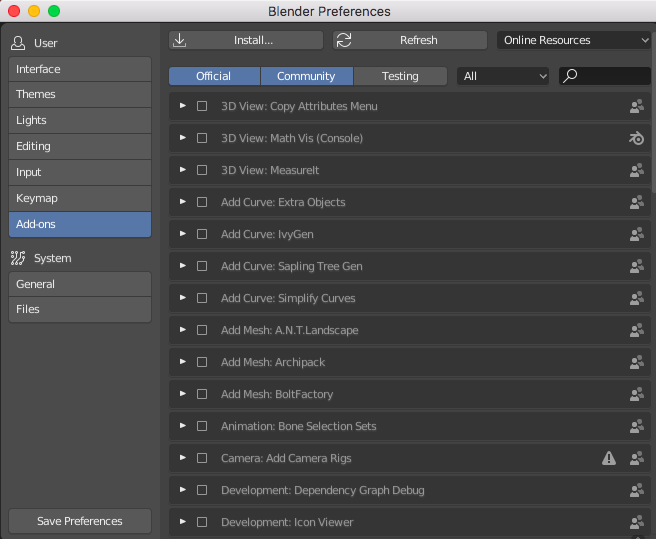656x539 pixels.
Task: Enable Add Curve: Sapling Tree Gen checkbox
Action: [x=202, y=266]
